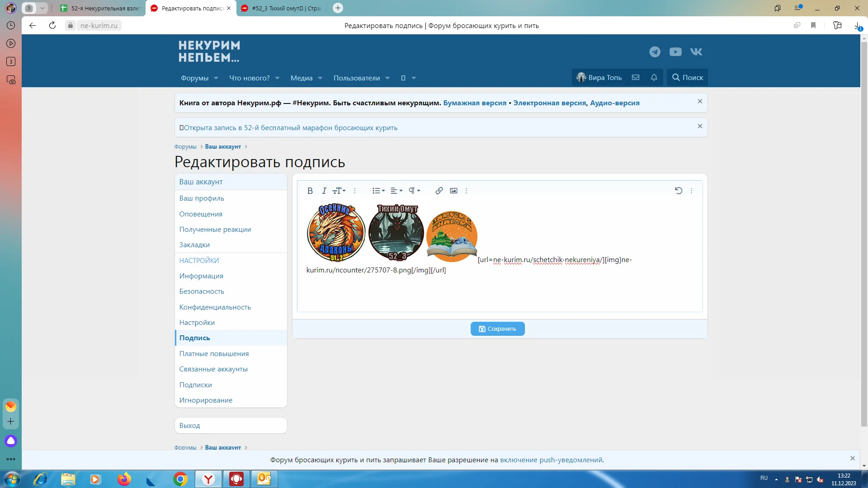Screen dimensions: 868x488
Task: Toggle bold formatting in the signature editor
Action: coord(310,191)
